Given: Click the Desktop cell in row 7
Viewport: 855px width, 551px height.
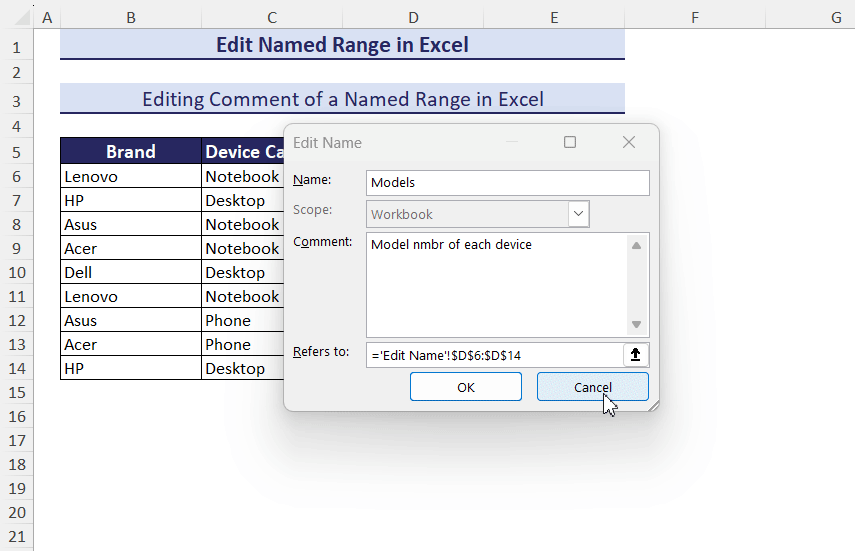Looking at the screenshot, I should tap(243, 200).
